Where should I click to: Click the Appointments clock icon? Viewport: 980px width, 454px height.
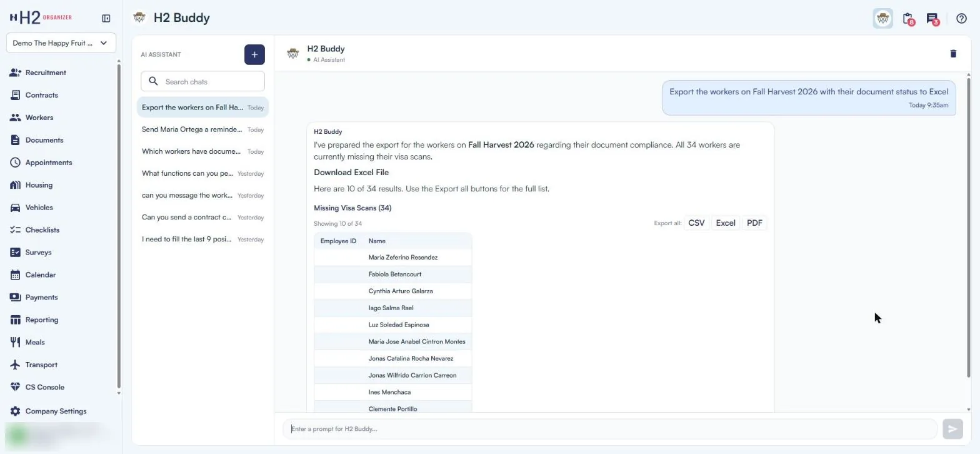tap(15, 163)
